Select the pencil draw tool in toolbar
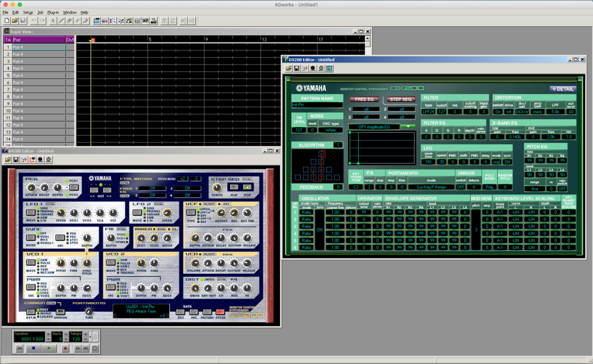 tap(61, 21)
